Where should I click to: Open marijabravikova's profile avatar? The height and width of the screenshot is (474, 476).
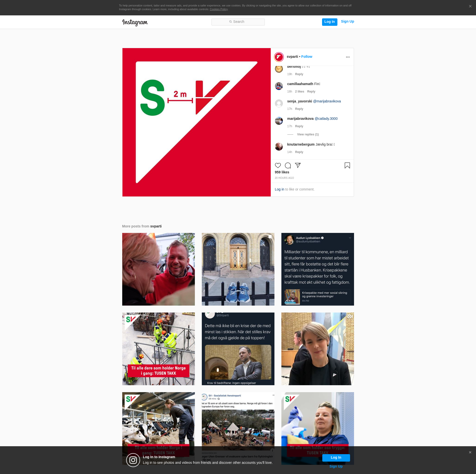[x=279, y=121]
